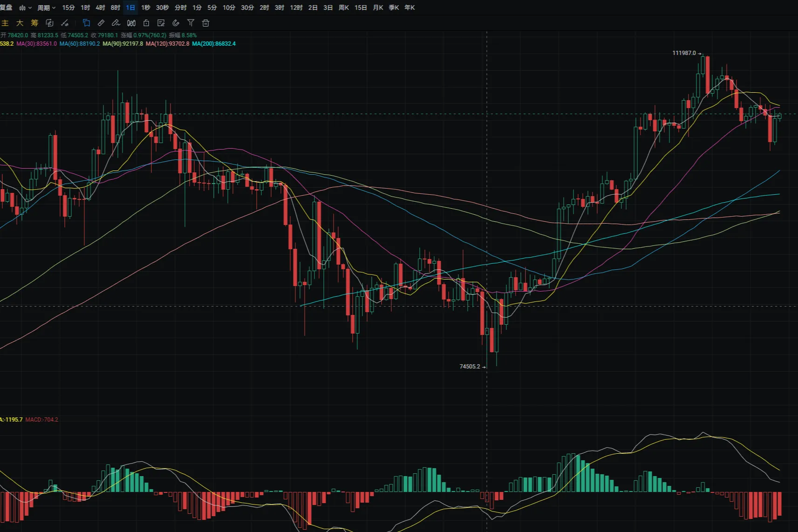Switch to the 4时 timeframe
This screenshot has height=532, width=798.
click(x=100, y=7)
